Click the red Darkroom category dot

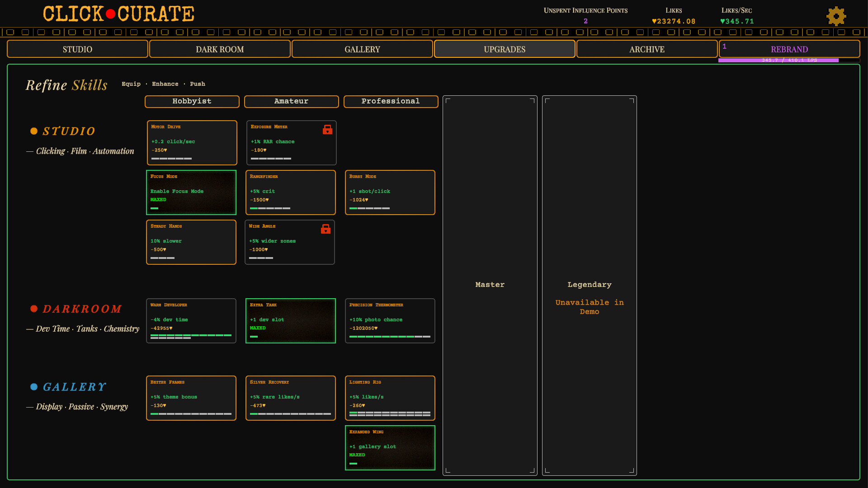(x=34, y=309)
